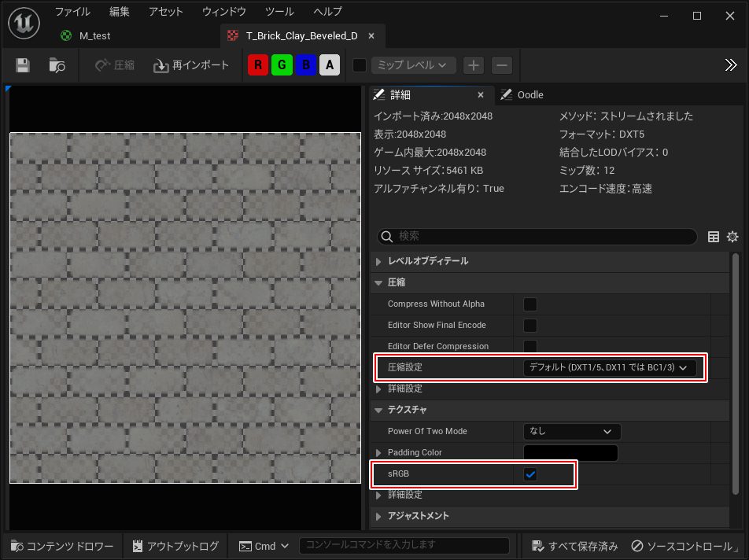
Task: Click the browse in Content Browser icon
Action: [x=57, y=65]
